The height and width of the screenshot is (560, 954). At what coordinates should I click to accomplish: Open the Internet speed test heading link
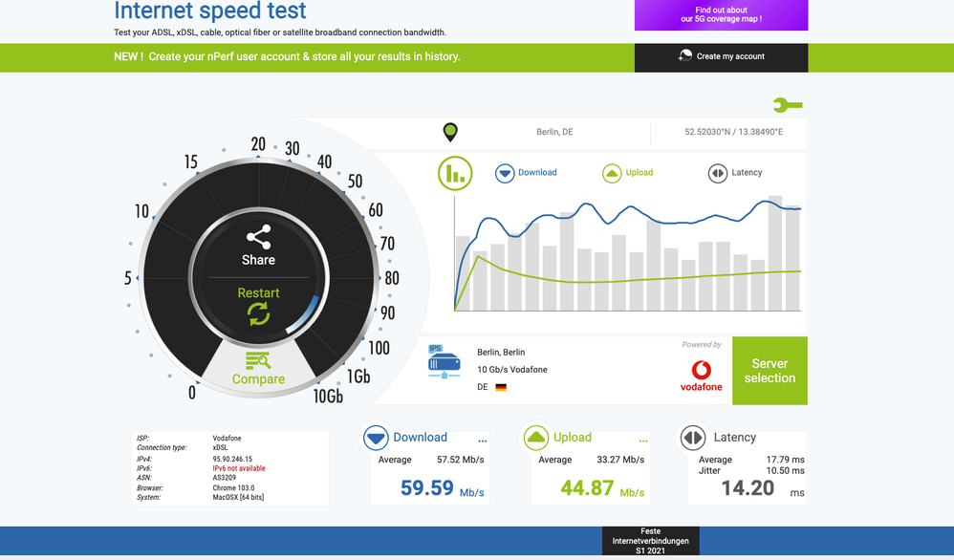tap(209, 11)
